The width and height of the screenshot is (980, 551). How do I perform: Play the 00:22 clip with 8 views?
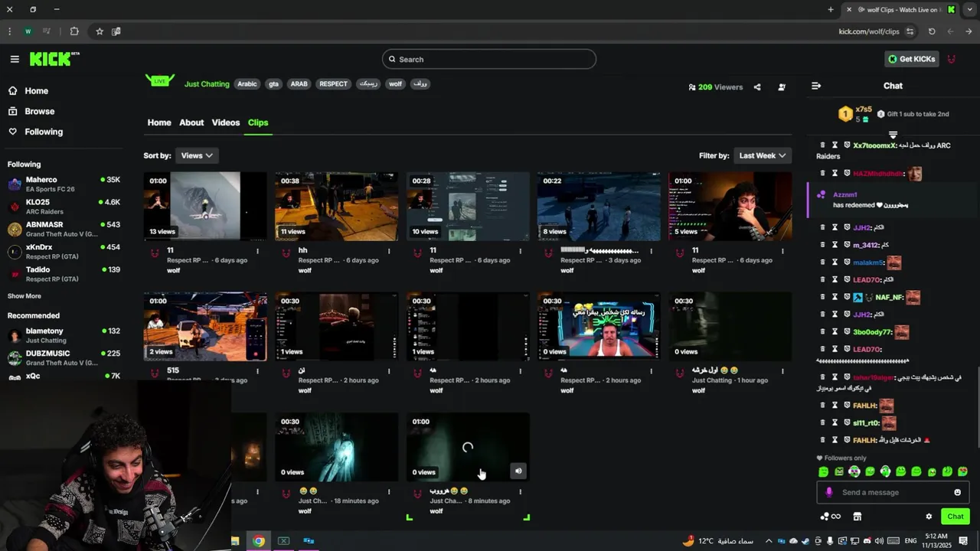[x=599, y=207]
